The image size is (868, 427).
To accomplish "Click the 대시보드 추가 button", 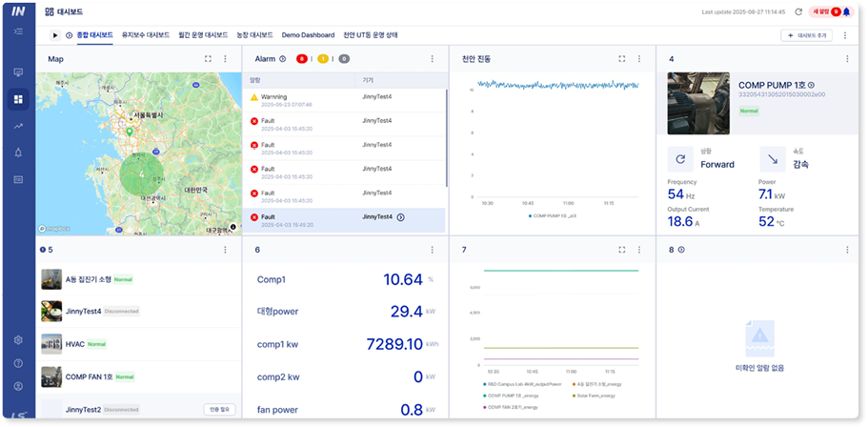I will (805, 35).
